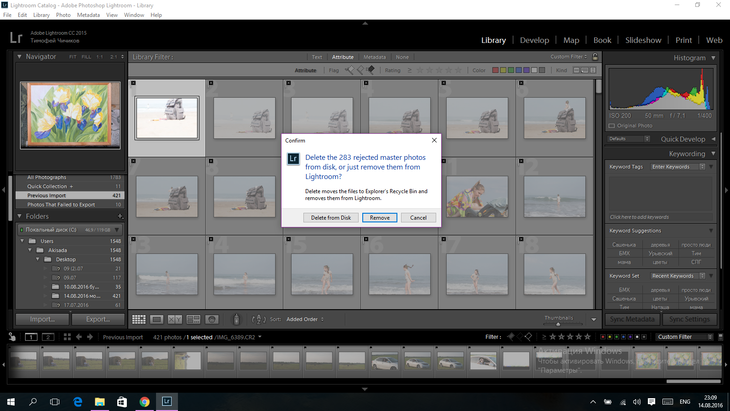This screenshot has width=730, height=411.
Task: Filter by videos kind icon
Action: click(x=593, y=70)
